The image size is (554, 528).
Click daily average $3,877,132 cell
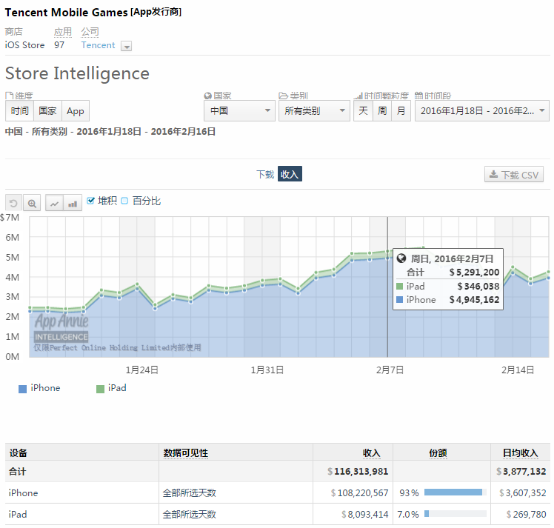[x=521, y=471]
